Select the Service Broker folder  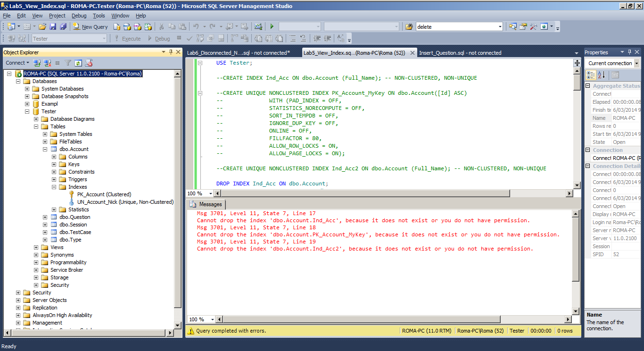point(66,270)
